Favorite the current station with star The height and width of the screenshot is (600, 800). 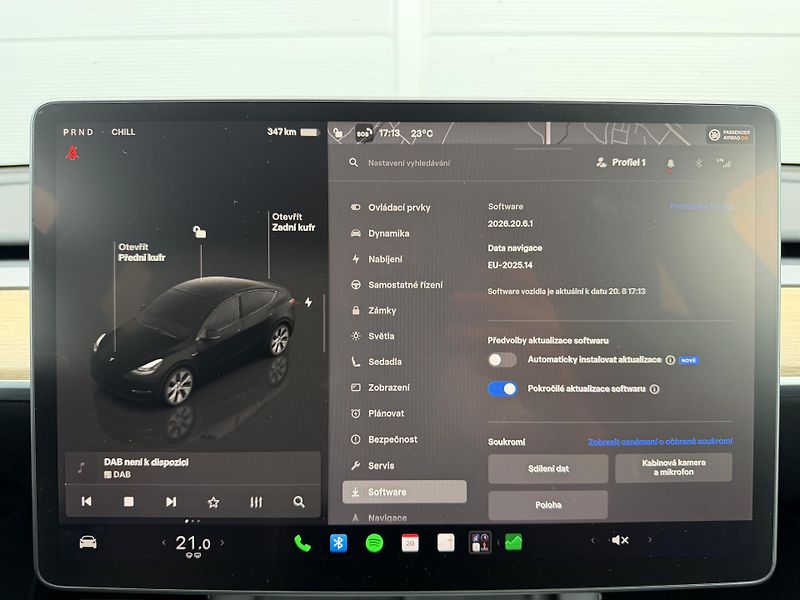213,502
